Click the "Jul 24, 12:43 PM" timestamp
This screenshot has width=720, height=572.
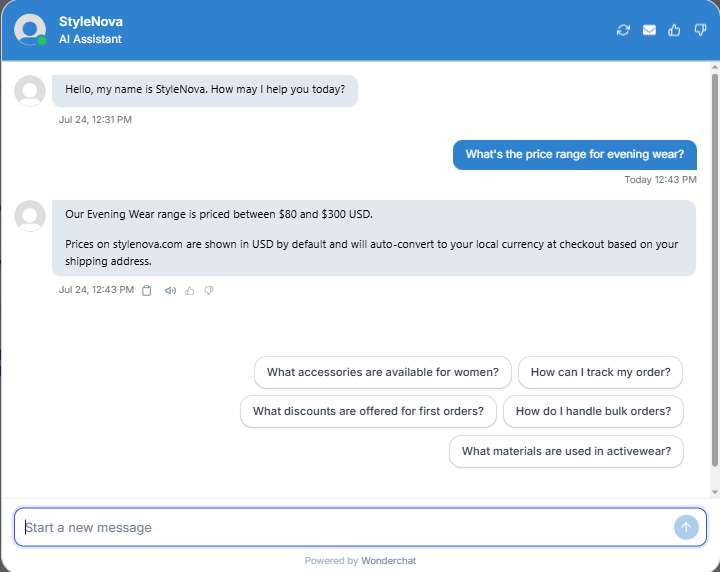pos(96,290)
